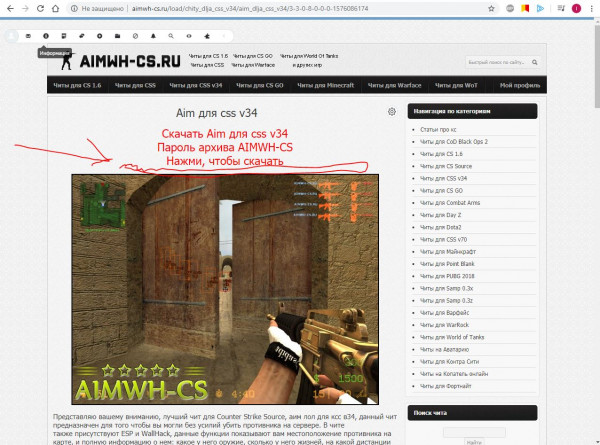Click the AIMWH-CS.RU site logo

pos(121,61)
